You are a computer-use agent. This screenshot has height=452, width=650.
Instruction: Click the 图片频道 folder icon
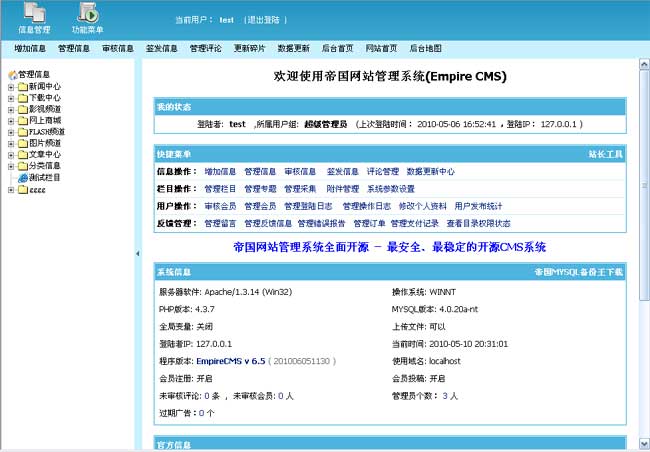[x=22, y=143]
